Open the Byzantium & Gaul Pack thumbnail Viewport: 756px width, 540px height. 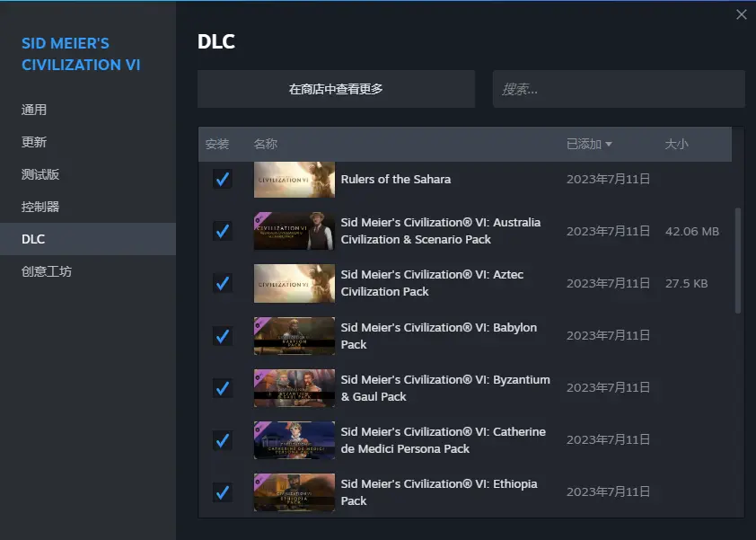pos(294,388)
